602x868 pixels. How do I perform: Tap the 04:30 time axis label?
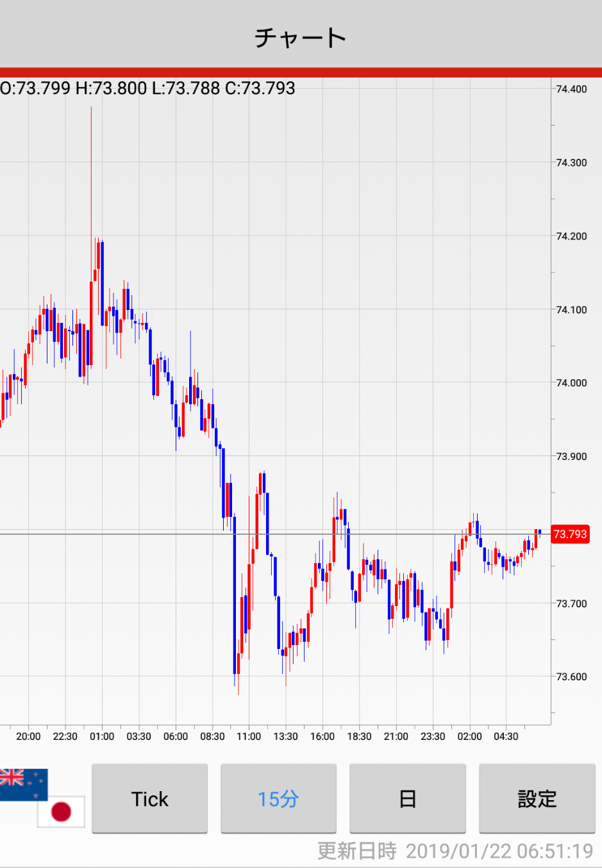tap(506, 737)
